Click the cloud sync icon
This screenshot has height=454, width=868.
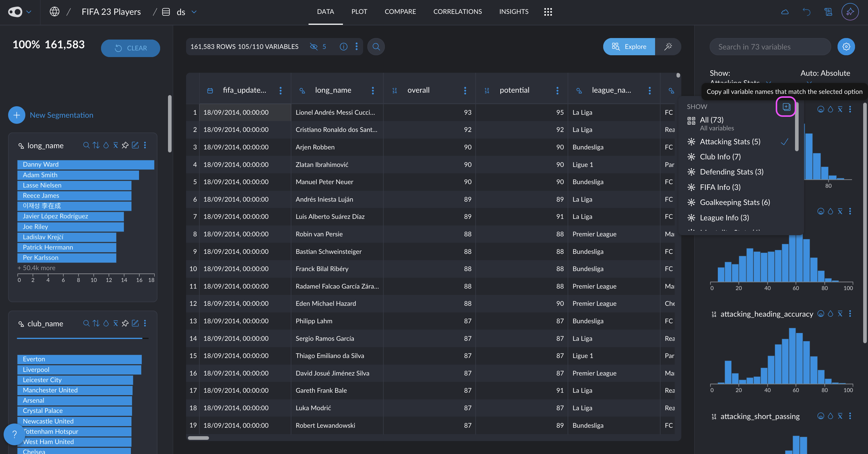[x=785, y=12]
